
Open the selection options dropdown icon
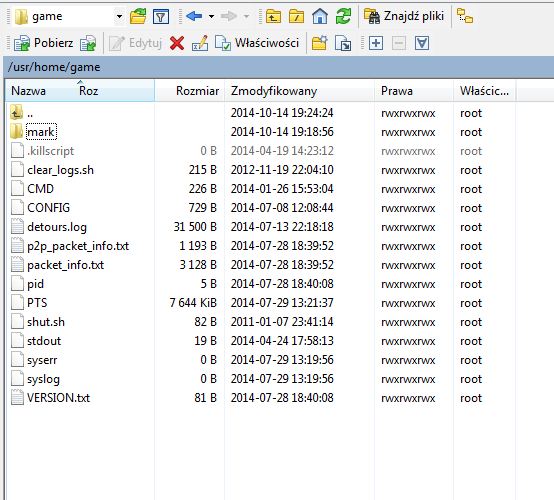(422, 43)
